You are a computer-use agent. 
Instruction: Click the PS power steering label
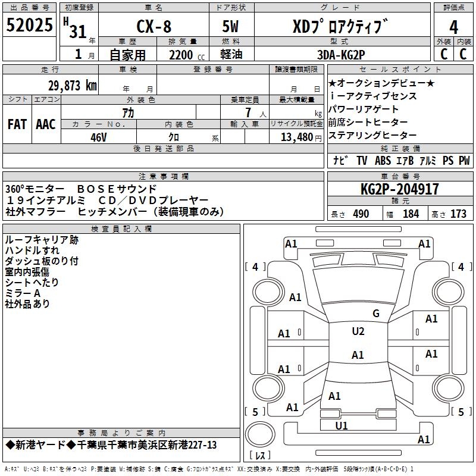(x=447, y=160)
